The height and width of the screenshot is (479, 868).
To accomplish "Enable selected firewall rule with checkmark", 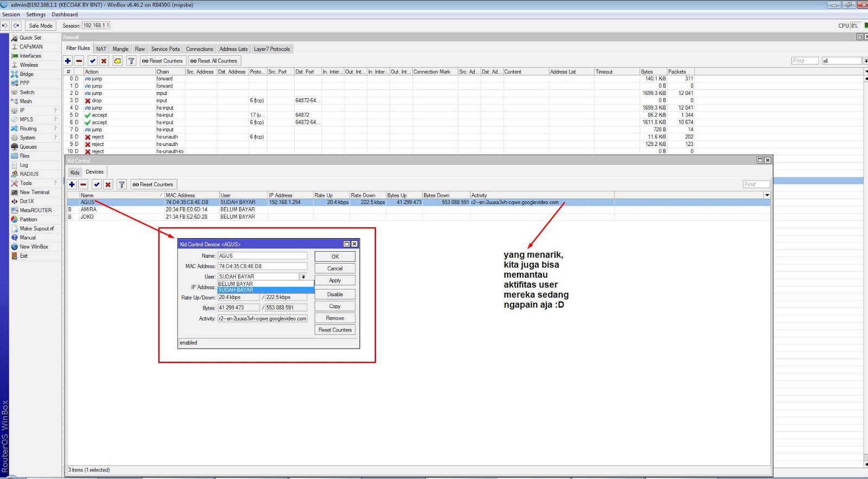I will [93, 61].
